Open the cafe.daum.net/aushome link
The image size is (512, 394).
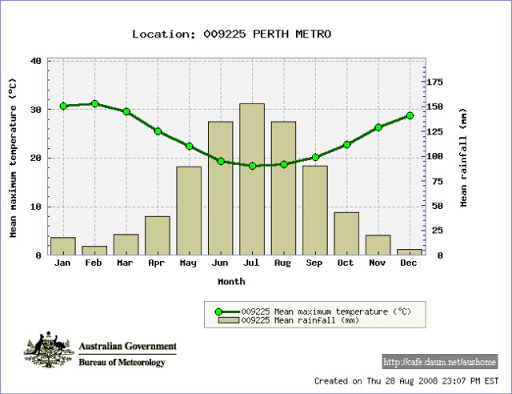pyautogui.click(x=440, y=362)
